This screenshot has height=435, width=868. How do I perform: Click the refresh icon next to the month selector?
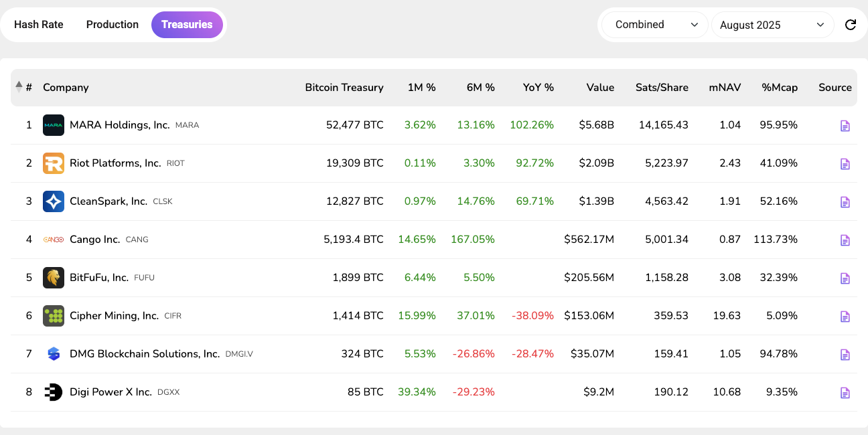[x=851, y=25]
